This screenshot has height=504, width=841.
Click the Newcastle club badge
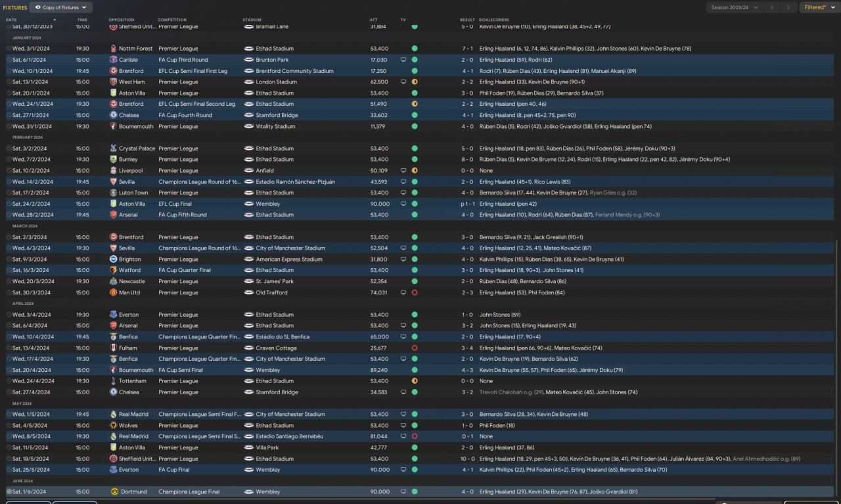pyautogui.click(x=113, y=281)
